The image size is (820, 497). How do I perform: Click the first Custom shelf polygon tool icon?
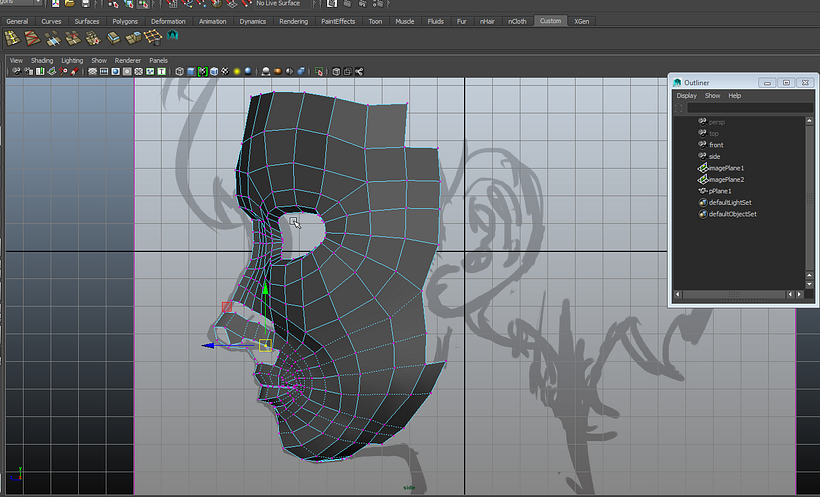pyautogui.click(x=12, y=38)
